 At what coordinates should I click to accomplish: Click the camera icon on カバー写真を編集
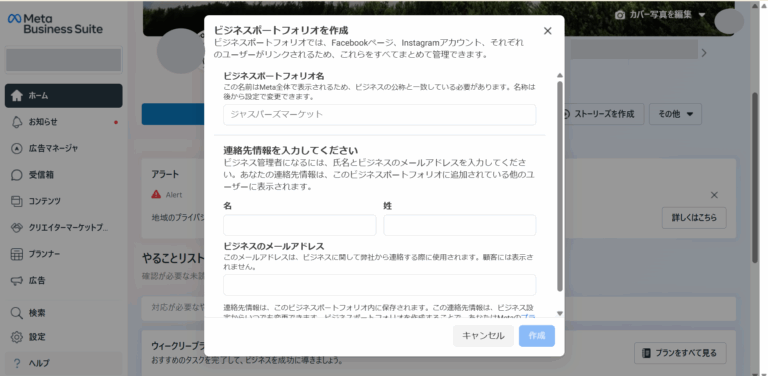[620, 15]
